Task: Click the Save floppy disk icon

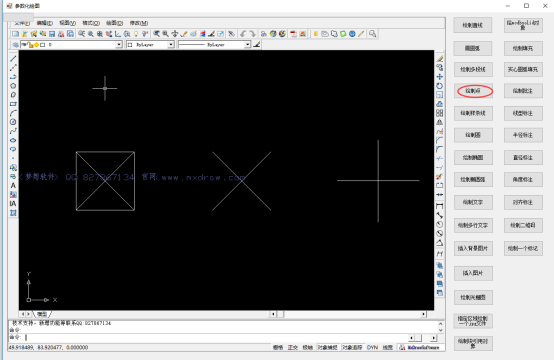Action: (x=52, y=34)
